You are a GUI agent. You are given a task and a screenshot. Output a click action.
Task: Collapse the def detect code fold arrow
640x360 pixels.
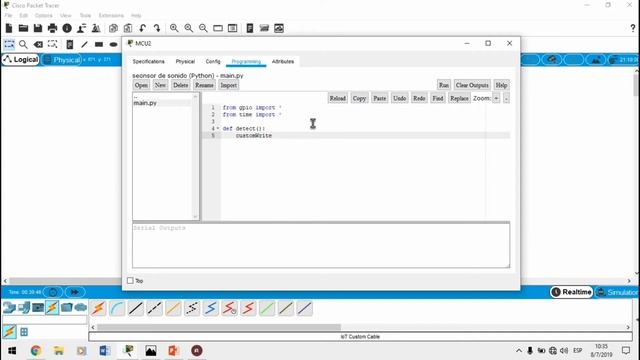coord(218,129)
